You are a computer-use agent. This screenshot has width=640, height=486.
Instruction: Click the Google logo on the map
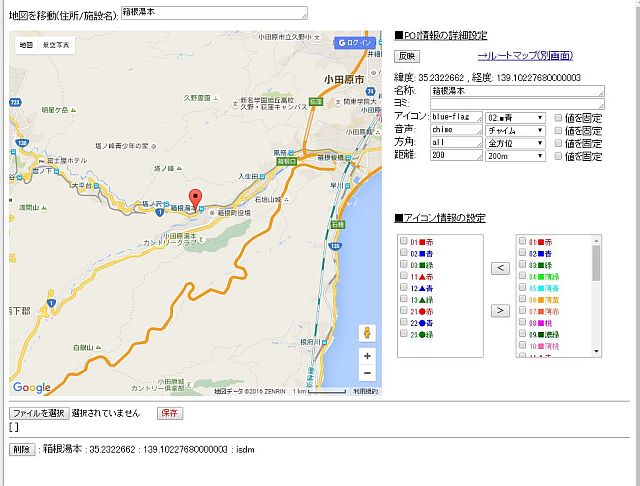32,387
